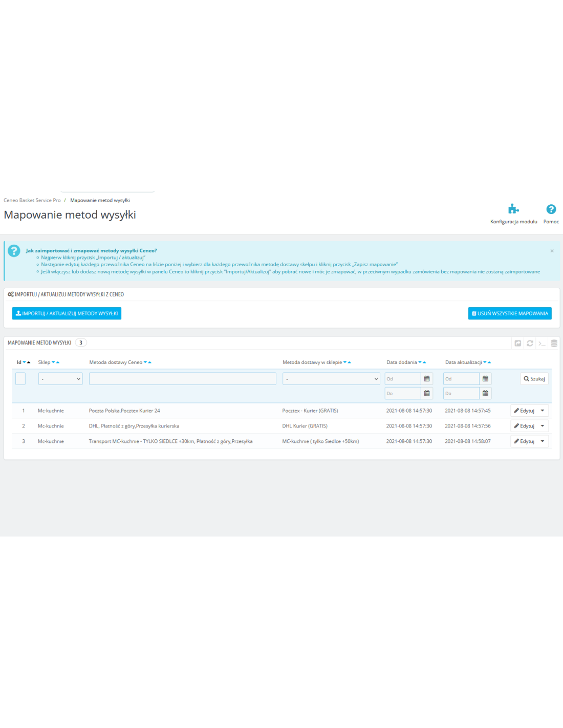Image resolution: width=563 pixels, height=728 pixels.
Task: Sort Metoda dostawy w sklepie ascending
Action: 349,362
